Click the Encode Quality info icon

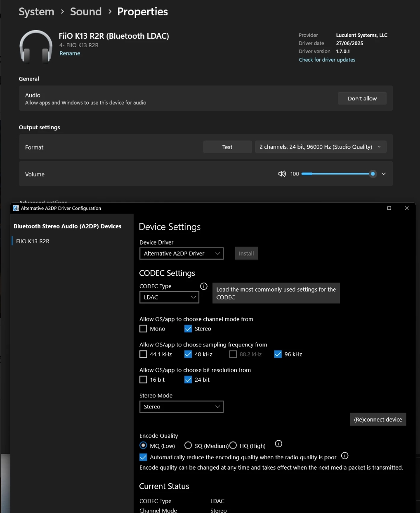click(278, 444)
